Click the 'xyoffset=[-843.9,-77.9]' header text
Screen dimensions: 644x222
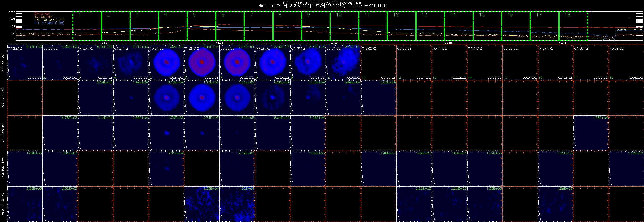pos(291,6)
